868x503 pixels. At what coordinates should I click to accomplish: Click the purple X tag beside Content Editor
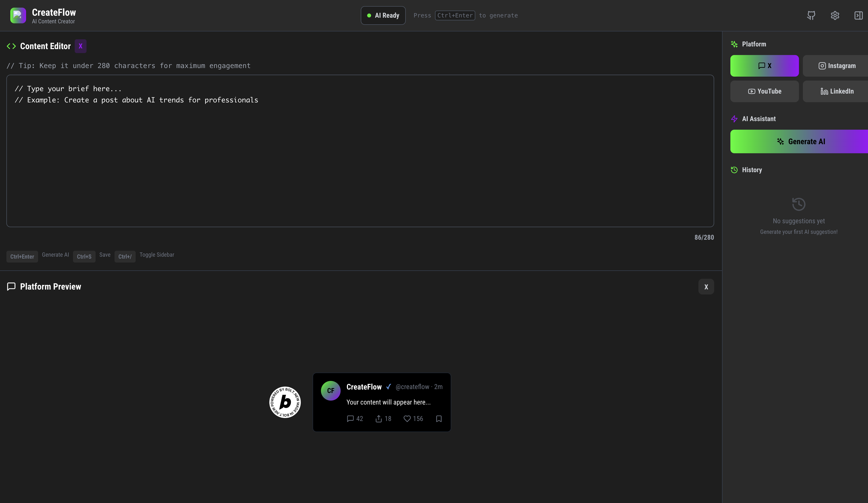(80, 46)
